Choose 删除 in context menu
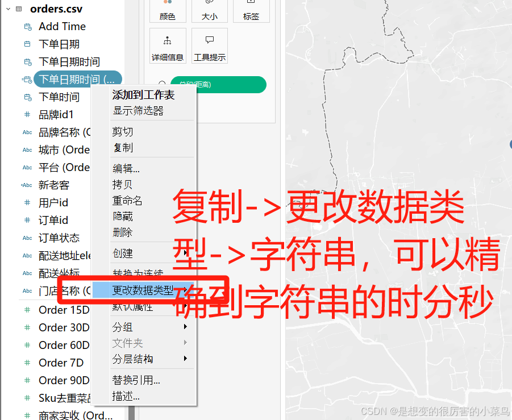Image resolution: width=512 pixels, height=420 pixels. click(x=144, y=232)
